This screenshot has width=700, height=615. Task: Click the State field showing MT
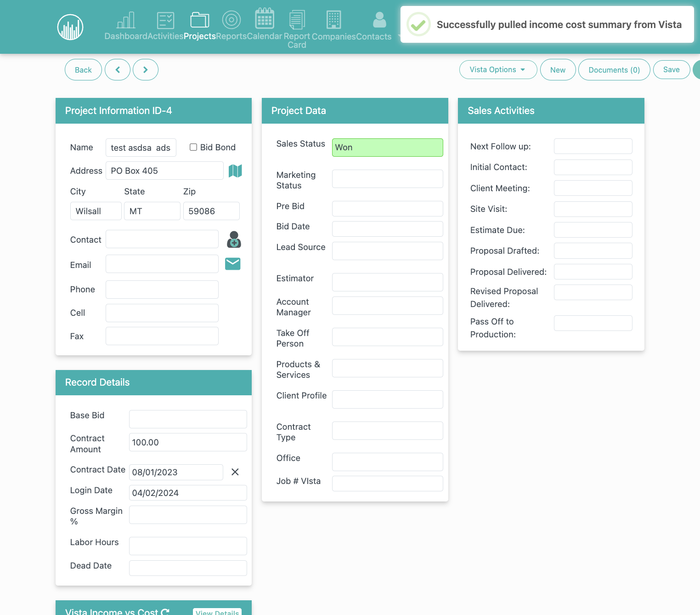pos(152,211)
